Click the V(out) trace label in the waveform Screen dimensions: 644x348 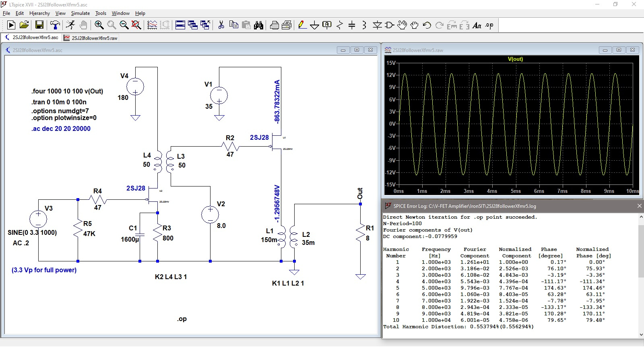click(x=515, y=59)
